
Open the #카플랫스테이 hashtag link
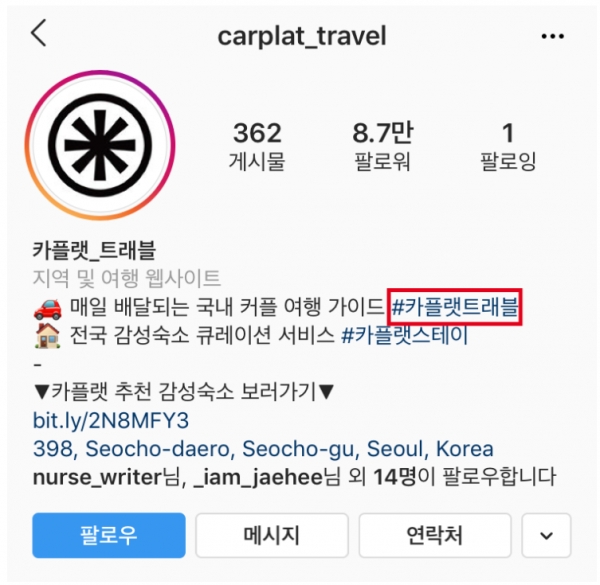[x=405, y=336]
